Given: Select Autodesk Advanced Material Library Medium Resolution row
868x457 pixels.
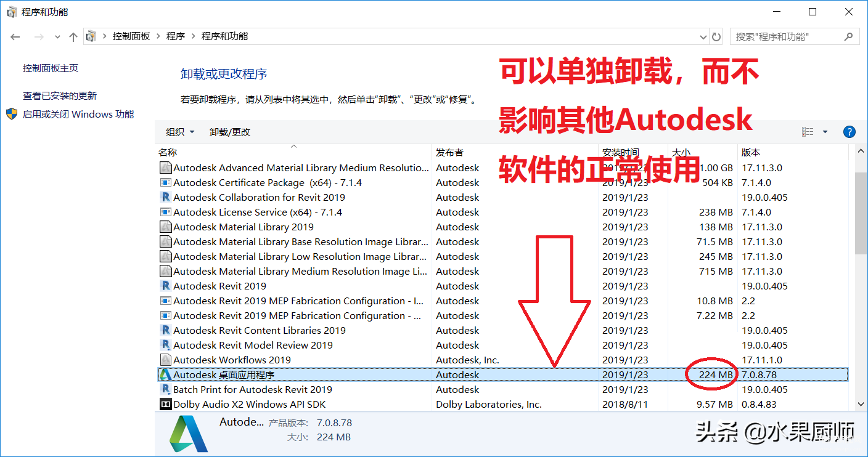Looking at the screenshot, I should [502, 168].
